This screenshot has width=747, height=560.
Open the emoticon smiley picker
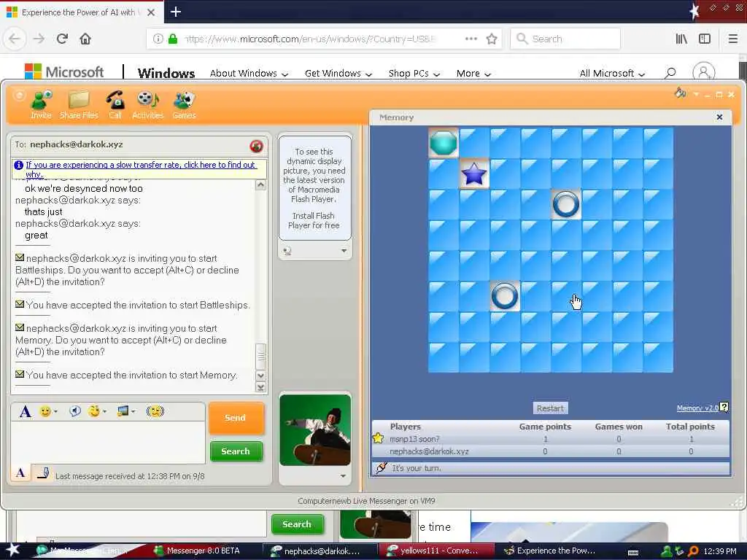click(45, 411)
